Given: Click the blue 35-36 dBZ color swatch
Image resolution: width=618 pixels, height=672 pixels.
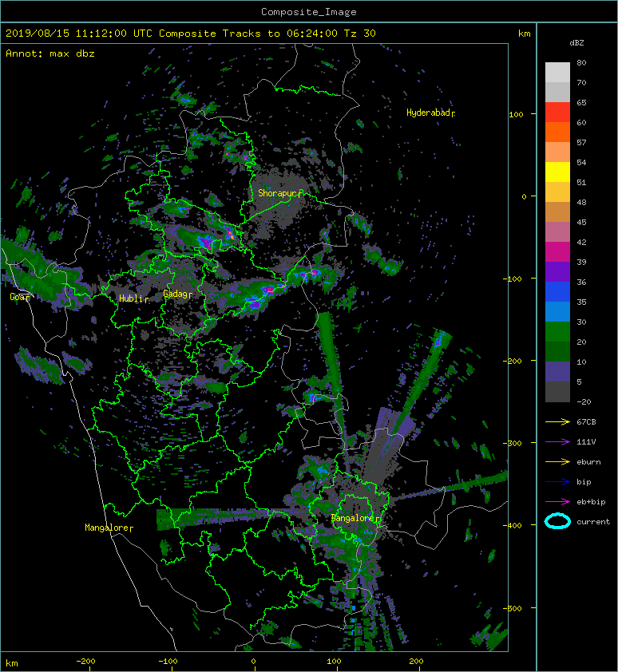Looking at the screenshot, I should pyautogui.click(x=557, y=292).
